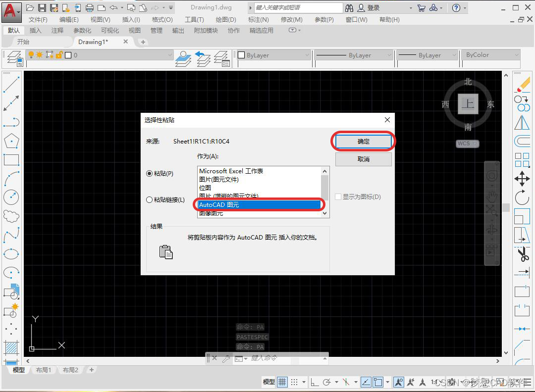Add a new layout with plus button
The image size is (535, 392).
coord(91,370)
